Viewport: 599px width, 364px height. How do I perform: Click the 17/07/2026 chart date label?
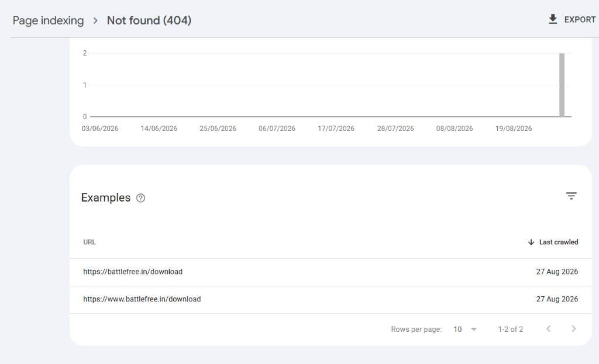pos(336,129)
